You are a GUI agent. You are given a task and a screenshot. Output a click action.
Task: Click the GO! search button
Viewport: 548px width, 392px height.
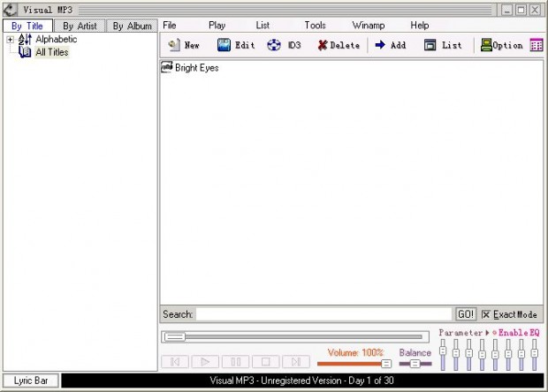[466, 314]
